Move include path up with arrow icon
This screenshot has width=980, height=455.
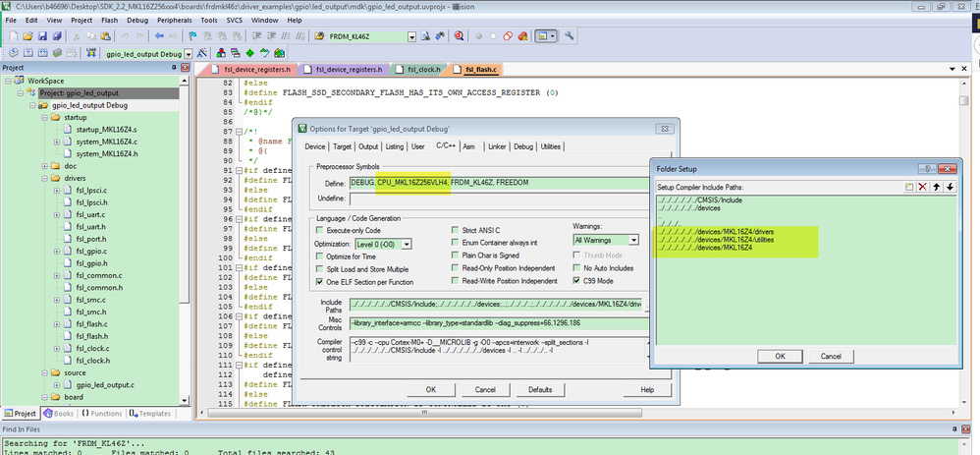[937, 187]
